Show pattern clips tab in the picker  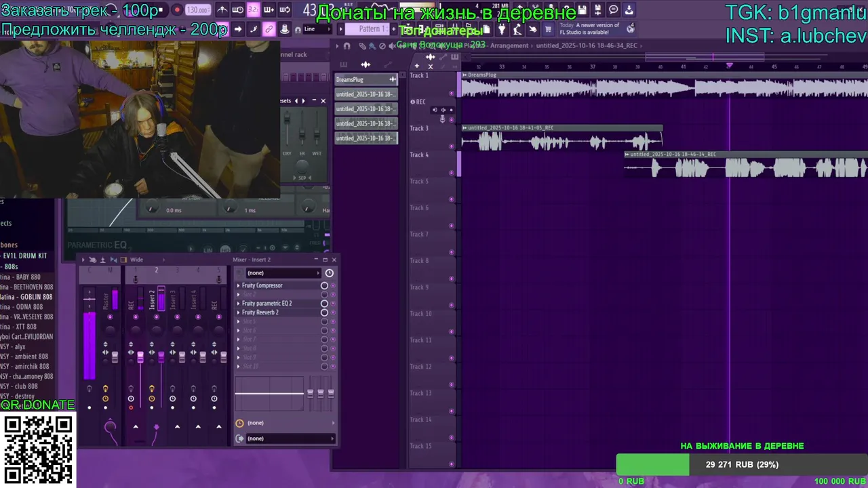tap(343, 64)
